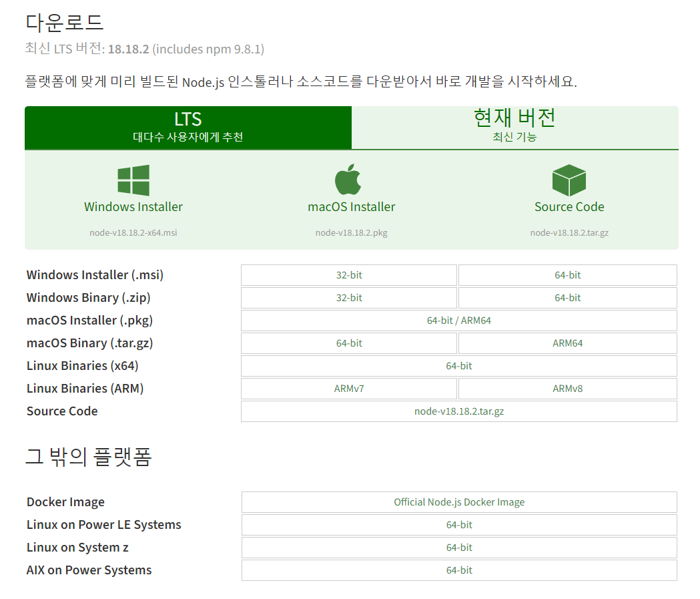Click the Apple logo icon
The width and height of the screenshot is (700, 599).
point(348,179)
